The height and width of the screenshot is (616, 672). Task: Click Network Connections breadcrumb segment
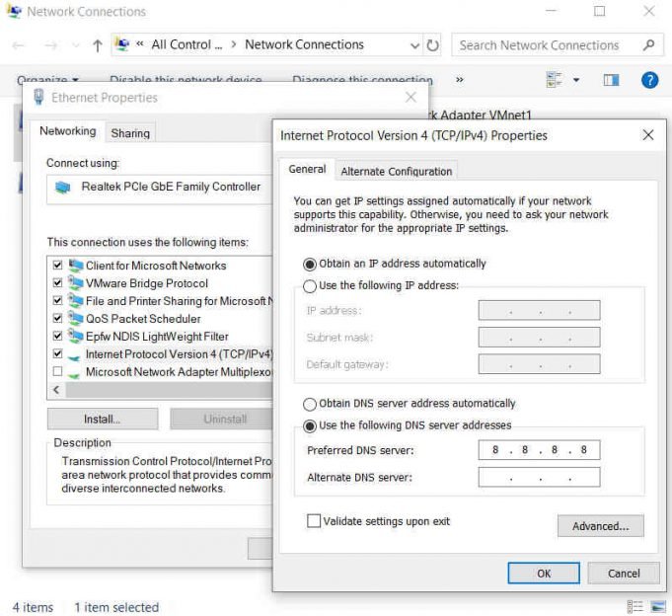tap(304, 44)
